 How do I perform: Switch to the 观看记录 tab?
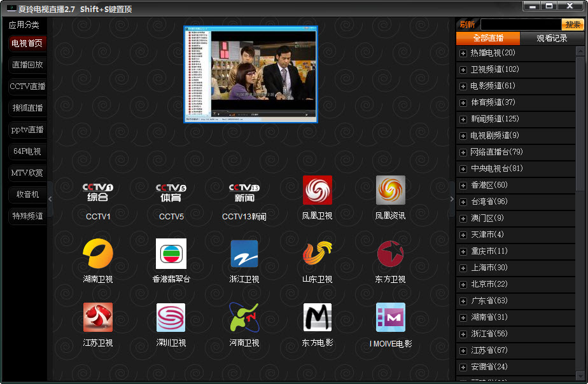(552, 38)
